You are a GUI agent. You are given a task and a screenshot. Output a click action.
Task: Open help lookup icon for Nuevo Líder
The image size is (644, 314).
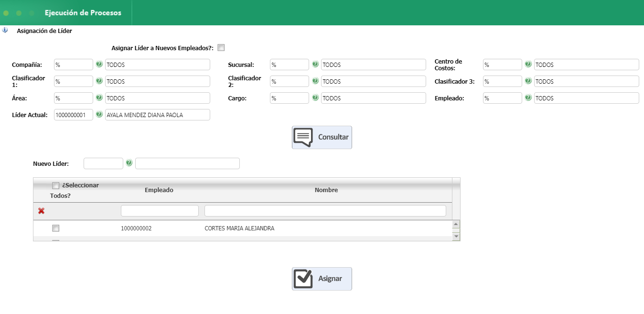click(x=129, y=163)
